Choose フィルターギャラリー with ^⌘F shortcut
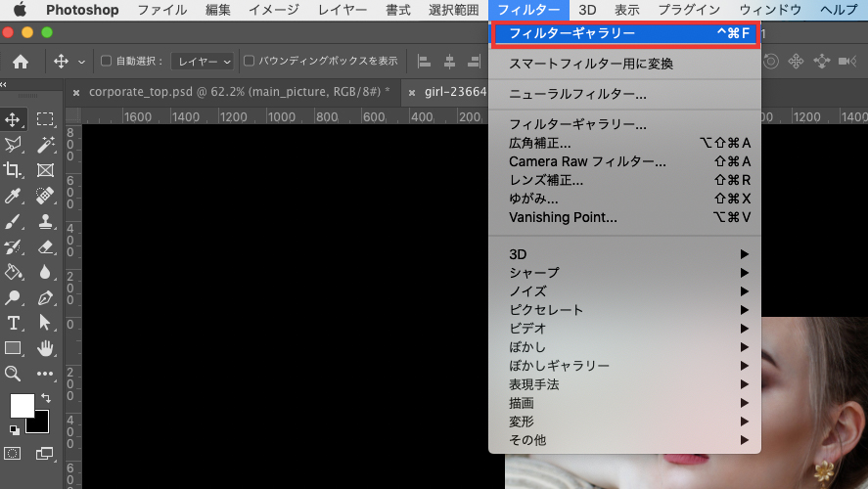 [624, 34]
